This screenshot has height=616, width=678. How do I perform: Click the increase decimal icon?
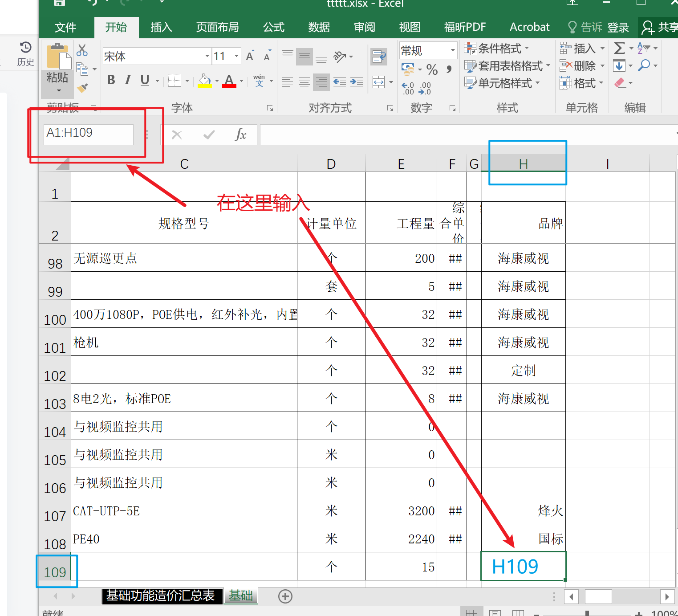click(x=408, y=88)
